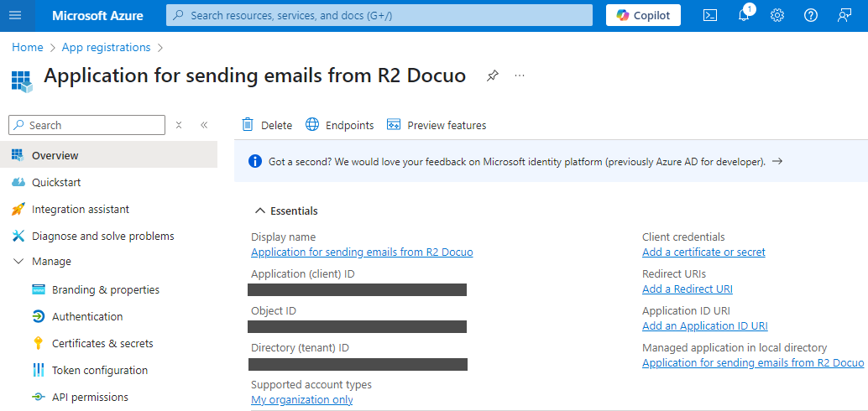Viewport: 868px width, 411px height.
Task: Click the Microsoft Azure home label
Action: click(x=97, y=15)
